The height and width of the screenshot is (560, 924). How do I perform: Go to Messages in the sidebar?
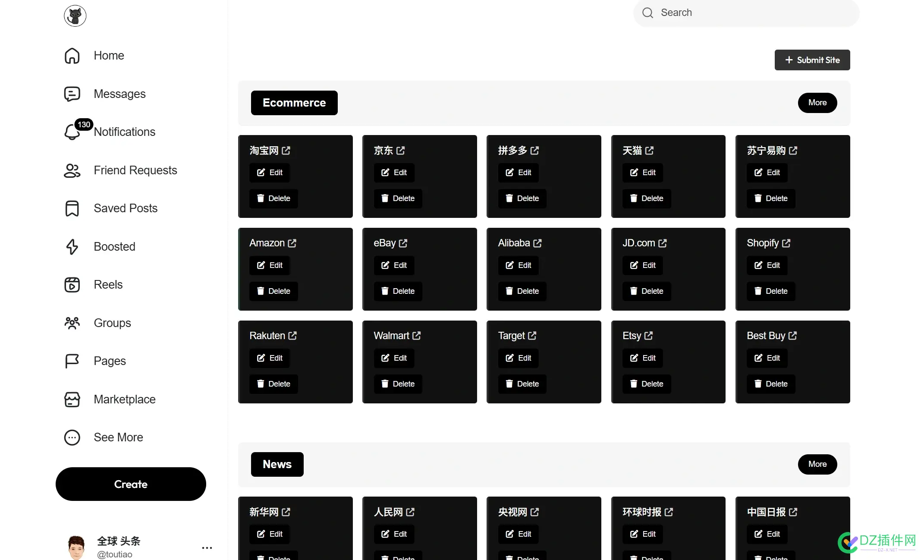pyautogui.click(x=119, y=94)
